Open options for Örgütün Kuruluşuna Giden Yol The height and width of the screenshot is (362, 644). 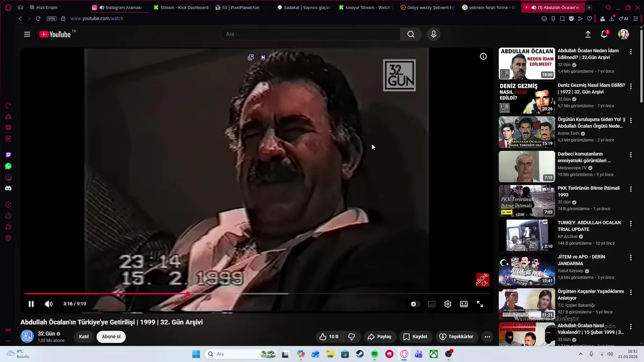(x=630, y=120)
